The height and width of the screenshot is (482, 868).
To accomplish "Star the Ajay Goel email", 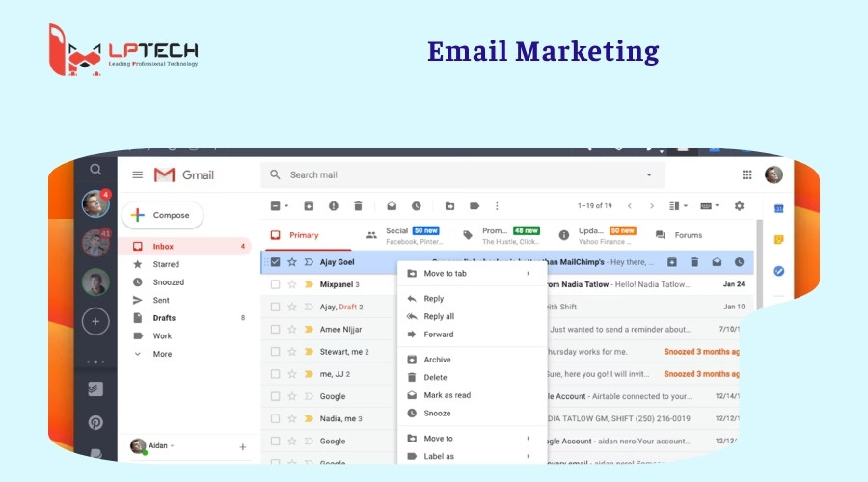I will click(291, 262).
